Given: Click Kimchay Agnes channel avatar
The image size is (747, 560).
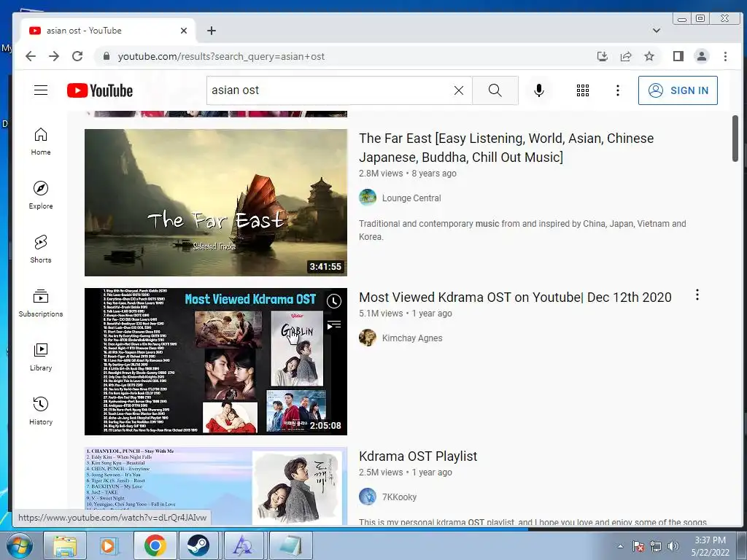Looking at the screenshot, I should (x=368, y=338).
